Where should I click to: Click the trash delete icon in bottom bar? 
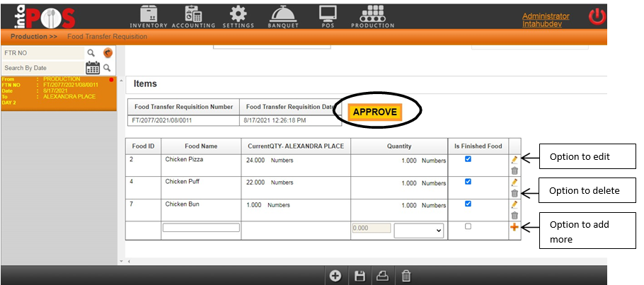pyautogui.click(x=406, y=277)
